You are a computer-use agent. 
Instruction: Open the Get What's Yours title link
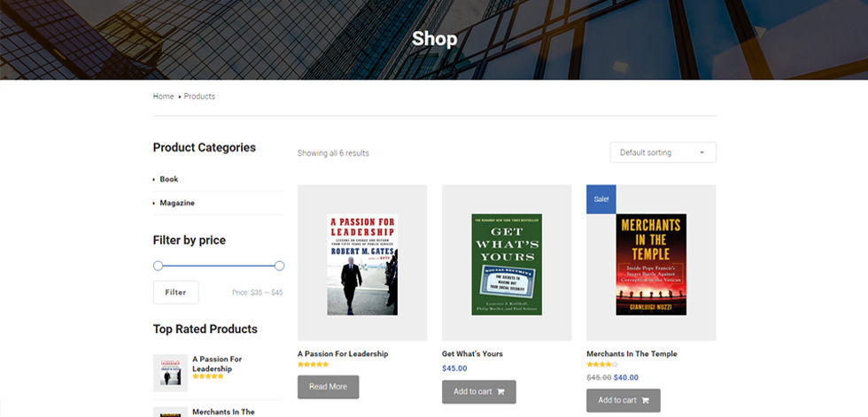[x=472, y=354]
